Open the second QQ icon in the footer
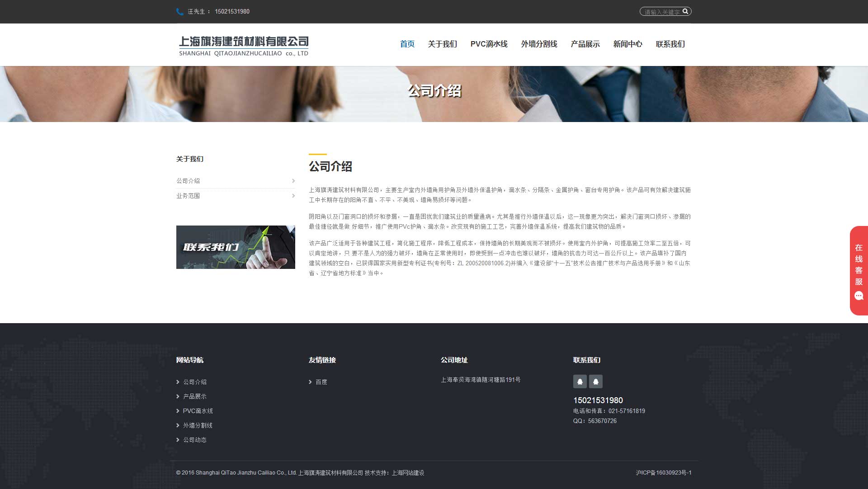868x489 pixels. (596, 381)
